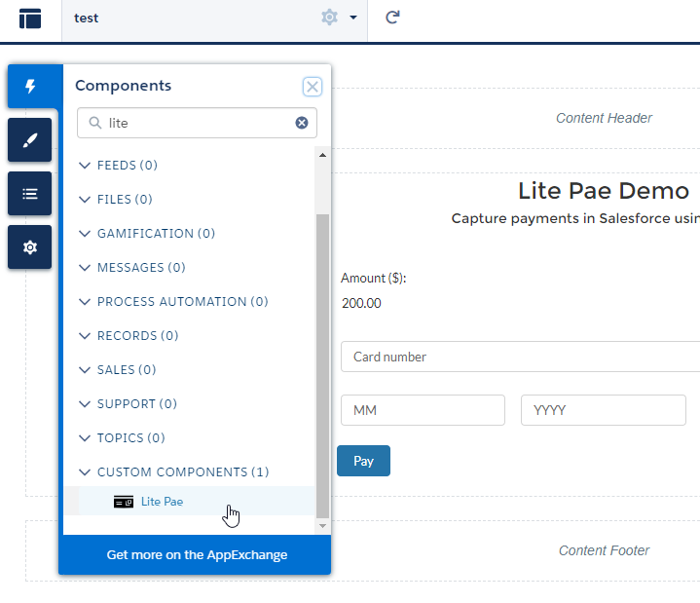Image resolution: width=700 pixels, height=603 pixels.
Task: Select the Components lightning bolt tab
Action: (30, 86)
